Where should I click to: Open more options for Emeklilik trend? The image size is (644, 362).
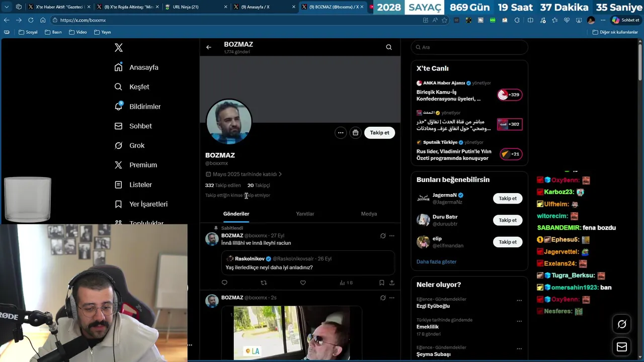[519, 321]
